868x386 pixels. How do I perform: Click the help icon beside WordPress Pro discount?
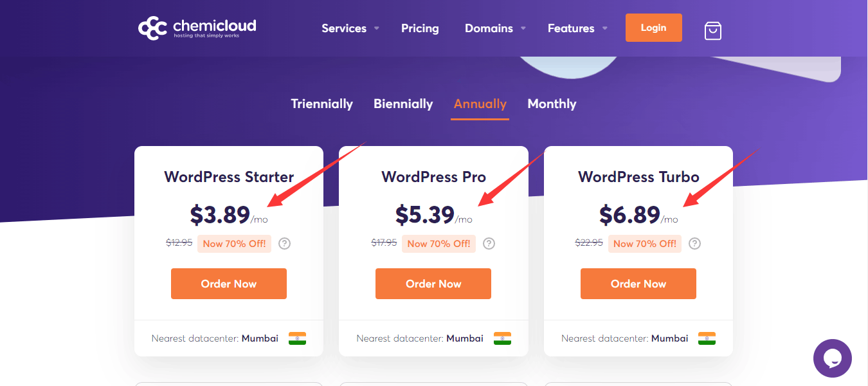[489, 243]
